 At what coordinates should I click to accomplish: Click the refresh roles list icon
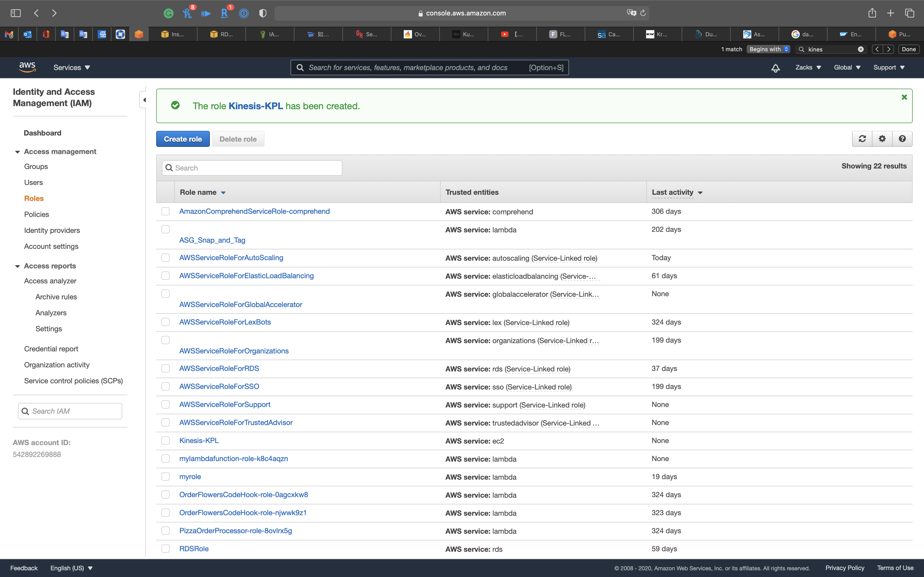click(862, 139)
